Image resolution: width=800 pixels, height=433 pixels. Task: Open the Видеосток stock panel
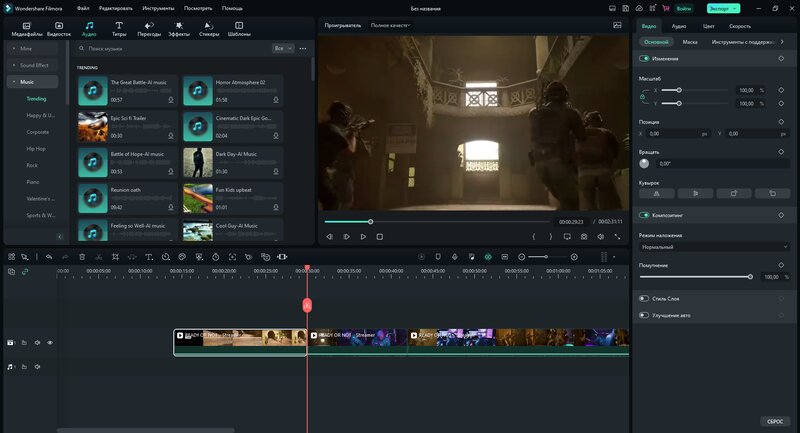[59, 29]
